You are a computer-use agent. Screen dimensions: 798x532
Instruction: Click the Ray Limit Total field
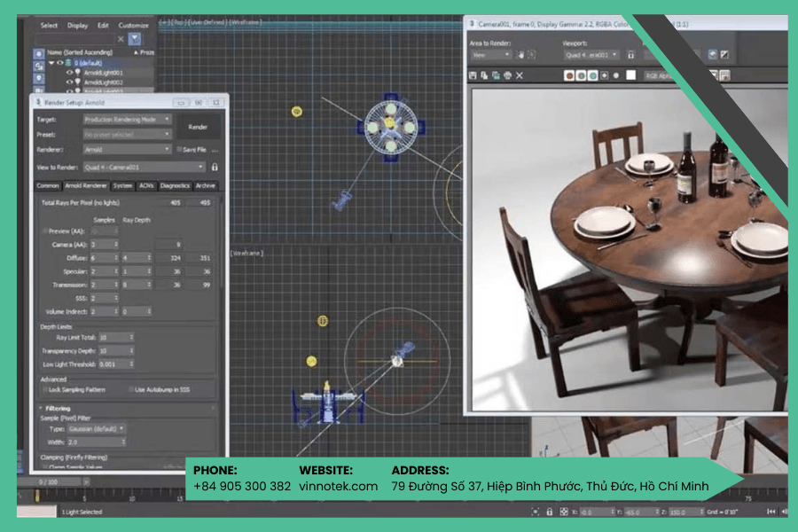tap(116, 338)
